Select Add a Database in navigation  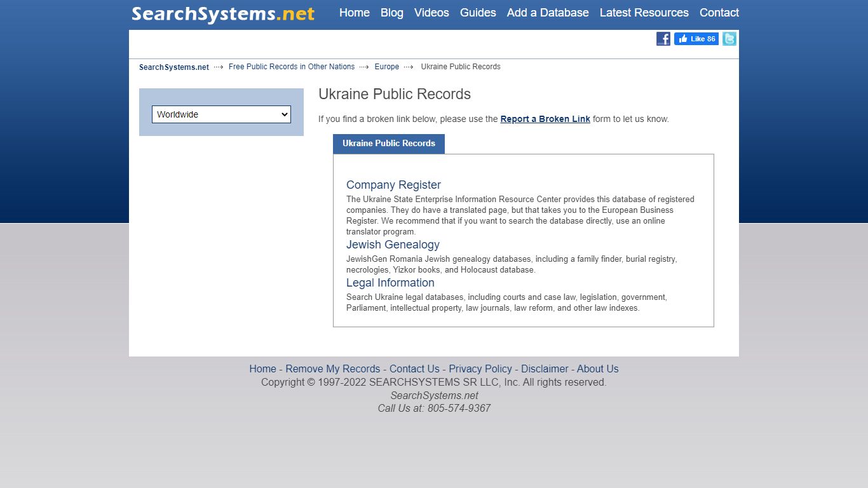tap(548, 13)
